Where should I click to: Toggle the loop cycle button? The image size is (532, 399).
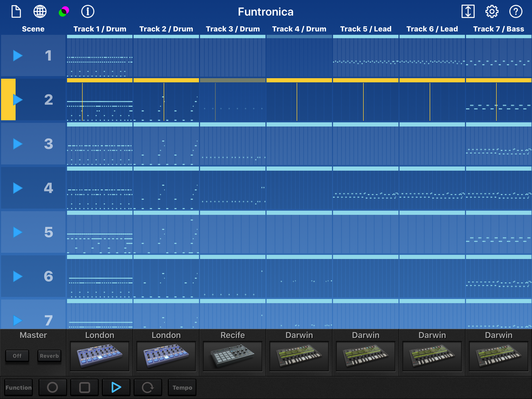pyautogui.click(x=148, y=387)
